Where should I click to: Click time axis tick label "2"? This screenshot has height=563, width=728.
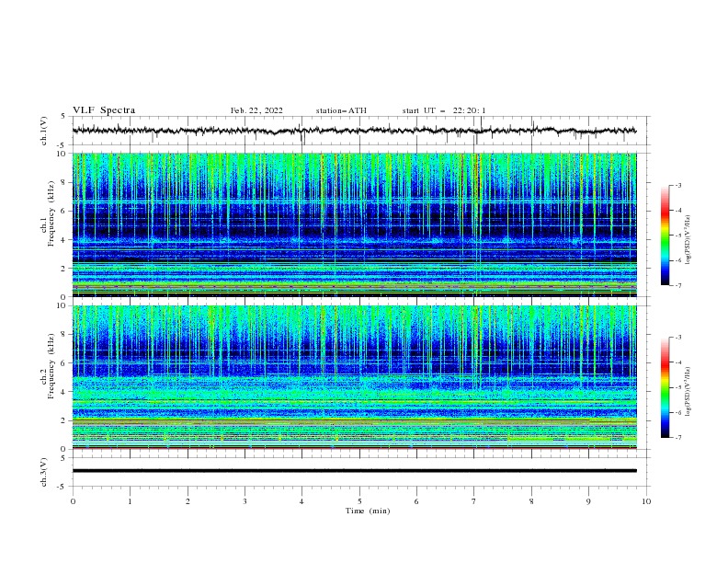[188, 501]
